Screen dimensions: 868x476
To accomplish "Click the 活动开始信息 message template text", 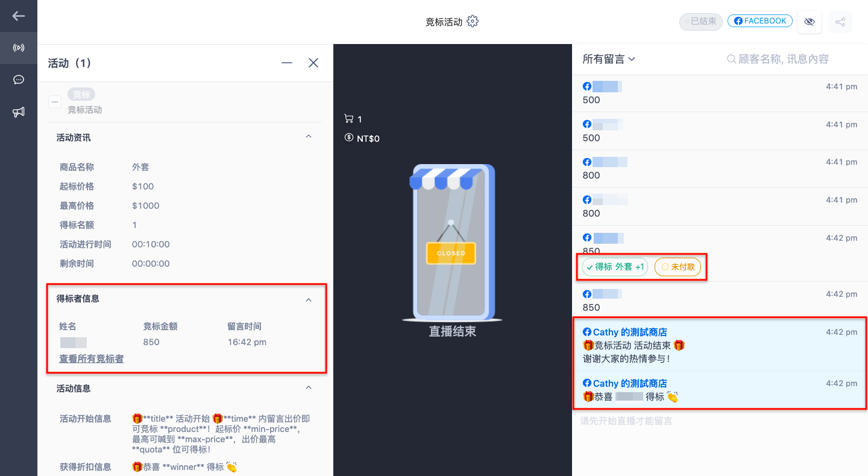I will 222,434.
